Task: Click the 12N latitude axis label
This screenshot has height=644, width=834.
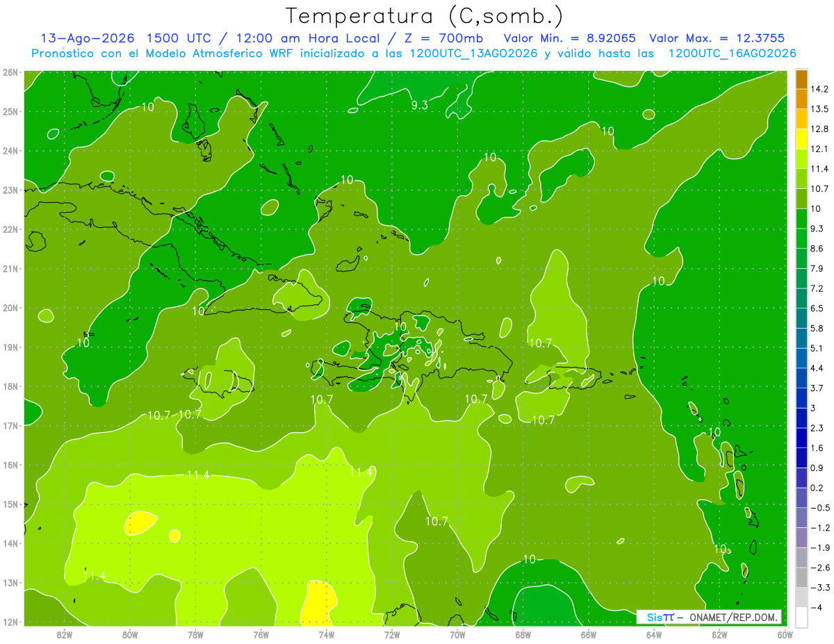Action: (x=10, y=622)
